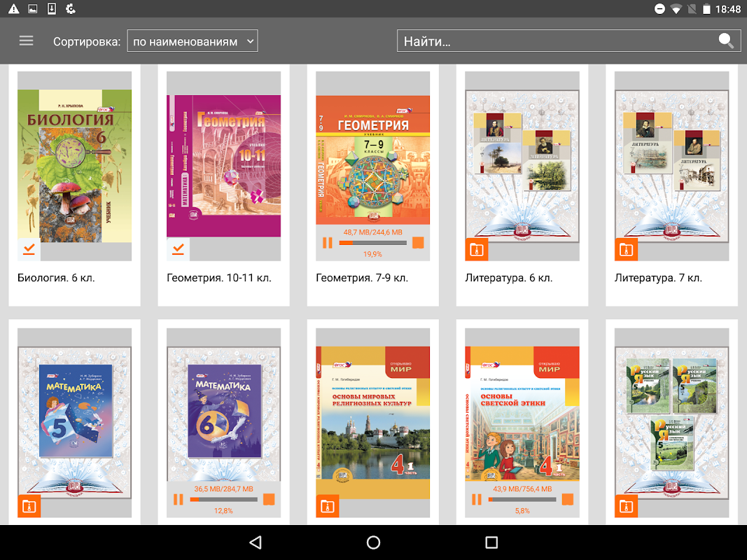Open the warning notification in status bar
747x560 pixels.
(14, 8)
